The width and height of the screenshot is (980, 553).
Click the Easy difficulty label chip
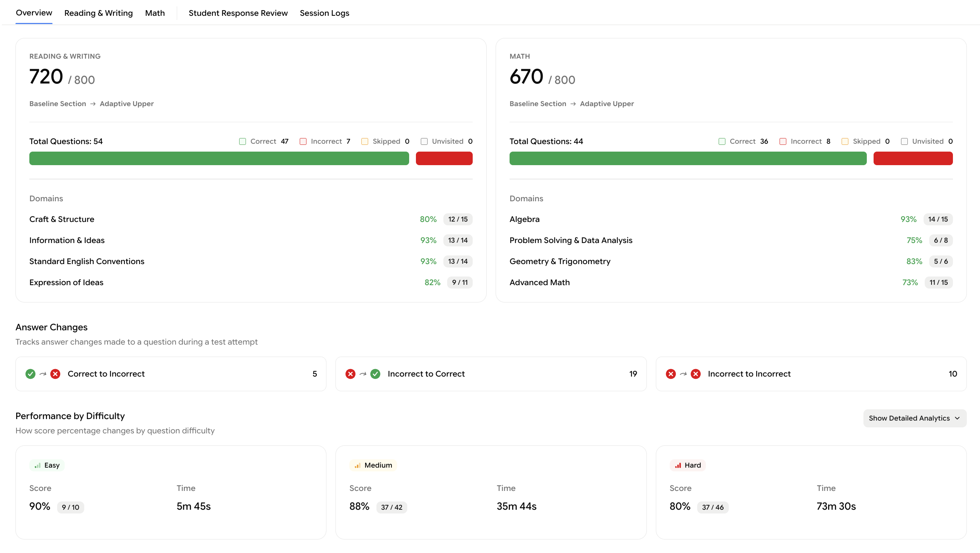47,465
